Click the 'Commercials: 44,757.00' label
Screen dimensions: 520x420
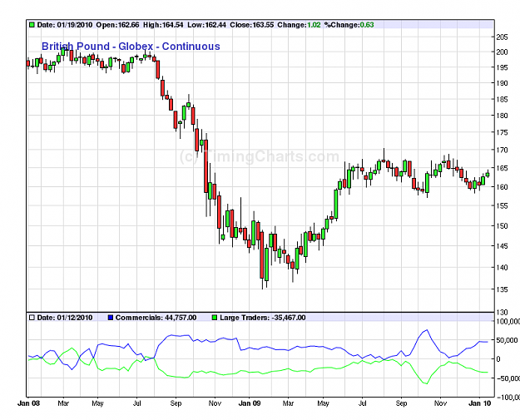coord(156,318)
